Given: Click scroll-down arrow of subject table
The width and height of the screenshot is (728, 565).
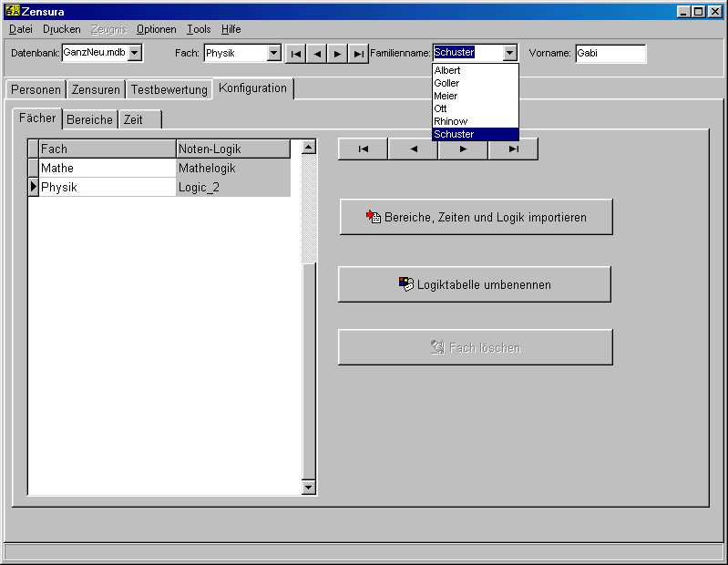Looking at the screenshot, I should 308,487.
